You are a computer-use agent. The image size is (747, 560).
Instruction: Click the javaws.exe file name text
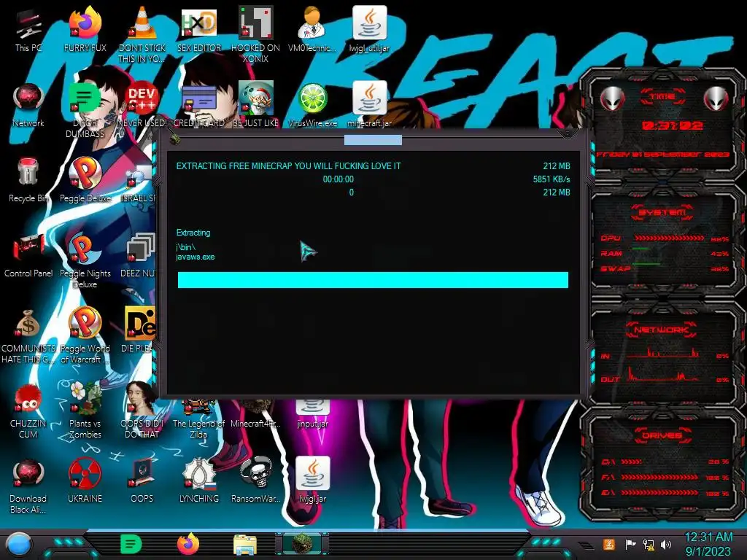[196, 257]
